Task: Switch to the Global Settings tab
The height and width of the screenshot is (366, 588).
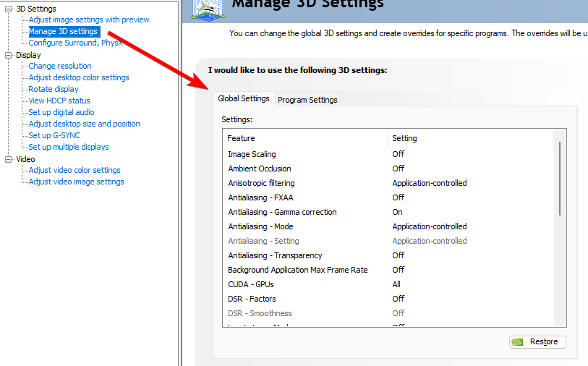Action: tap(244, 98)
